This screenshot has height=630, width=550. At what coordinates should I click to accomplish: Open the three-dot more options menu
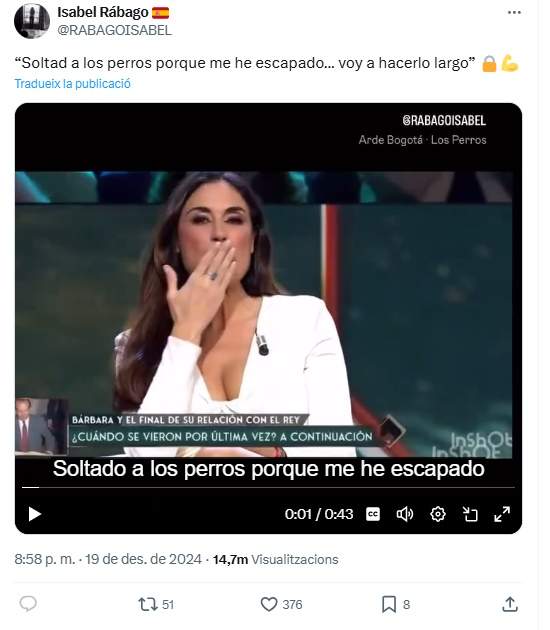(x=514, y=12)
